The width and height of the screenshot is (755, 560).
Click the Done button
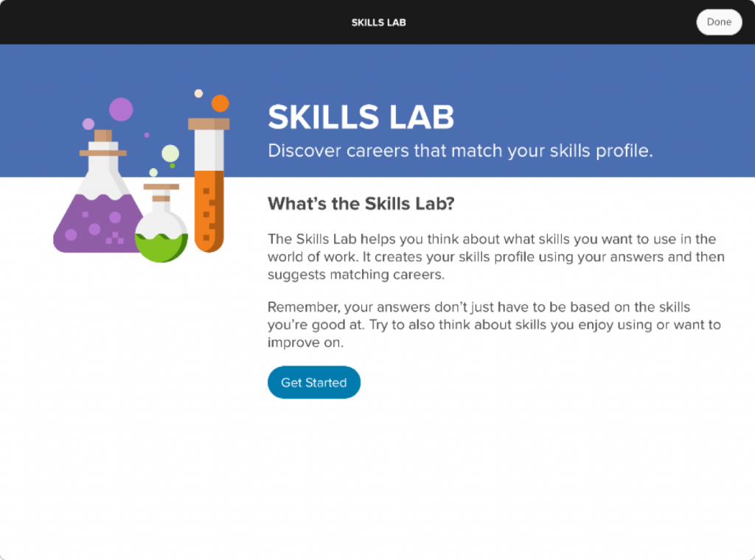click(x=719, y=22)
